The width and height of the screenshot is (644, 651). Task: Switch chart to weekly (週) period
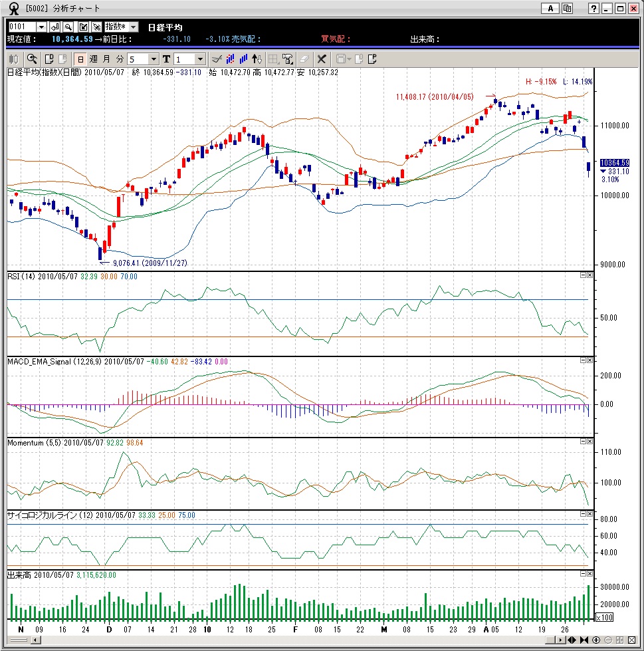[x=94, y=59]
